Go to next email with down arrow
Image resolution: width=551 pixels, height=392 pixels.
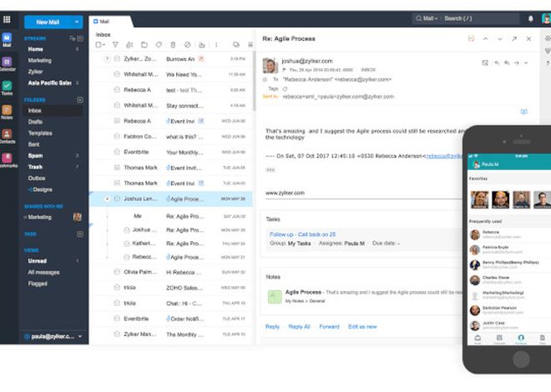click(500, 38)
